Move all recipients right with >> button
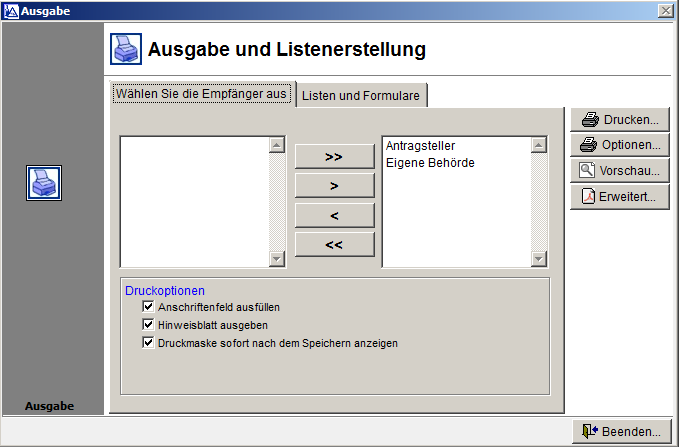Image resolution: width=679 pixels, height=447 pixels. 334,157
